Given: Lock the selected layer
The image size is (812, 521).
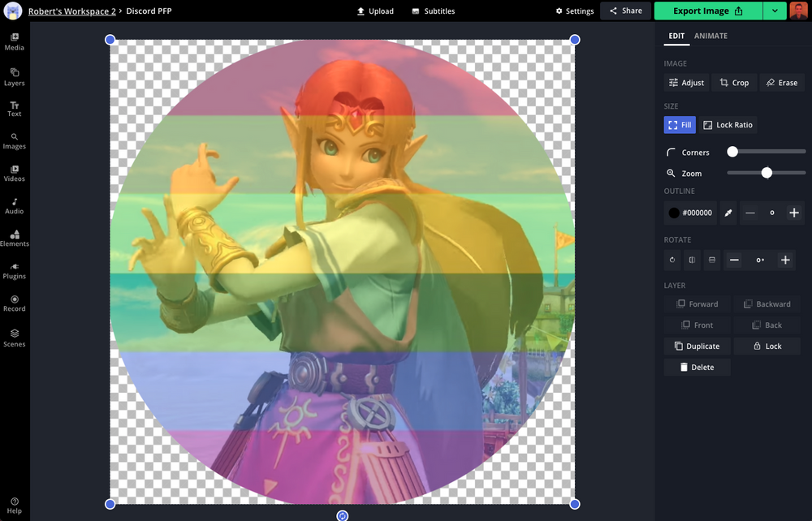Looking at the screenshot, I should coord(767,346).
